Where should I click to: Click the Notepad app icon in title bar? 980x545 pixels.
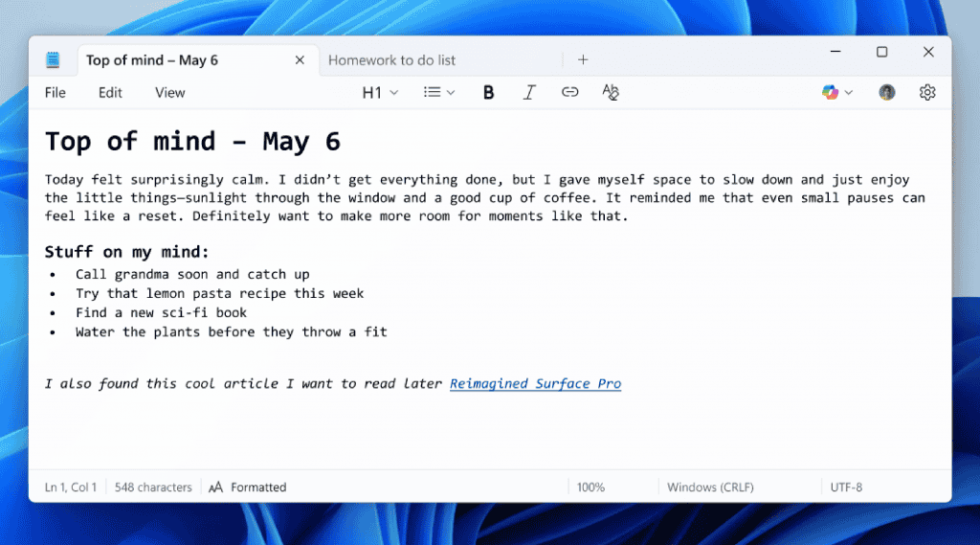[x=53, y=59]
